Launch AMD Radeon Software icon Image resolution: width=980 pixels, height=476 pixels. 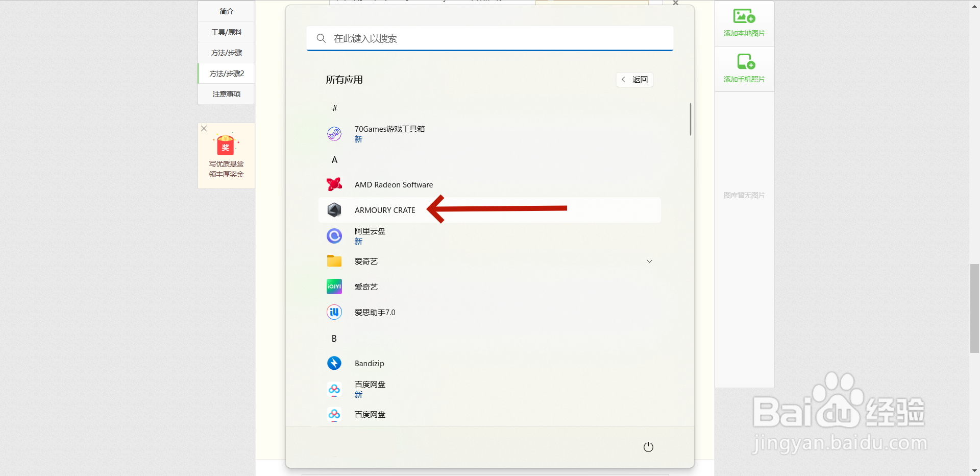pyautogui.click(x=334, y=184)
